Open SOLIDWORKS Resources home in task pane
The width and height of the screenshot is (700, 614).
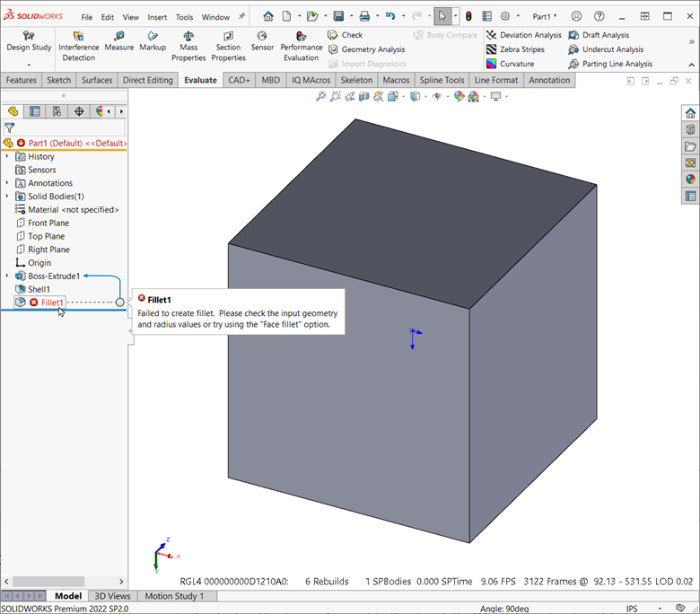point(690,113)
